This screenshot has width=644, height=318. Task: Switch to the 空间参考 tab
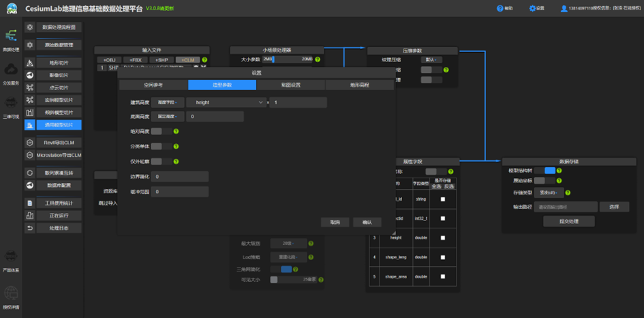click(153, 85)
